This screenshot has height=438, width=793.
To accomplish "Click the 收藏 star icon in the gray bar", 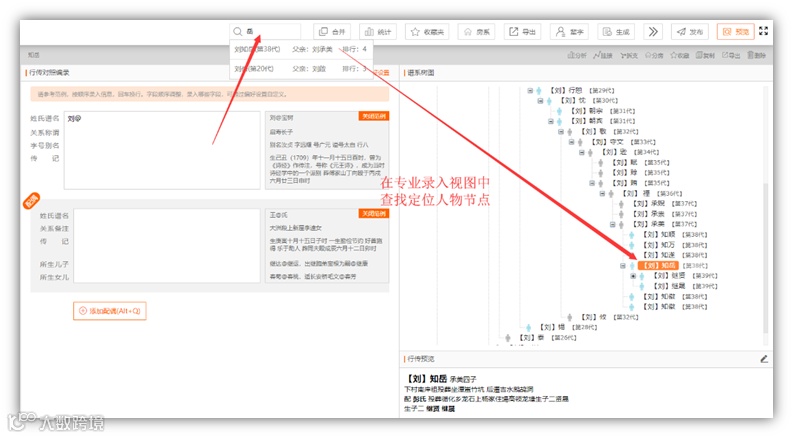I will coord(680,55).
